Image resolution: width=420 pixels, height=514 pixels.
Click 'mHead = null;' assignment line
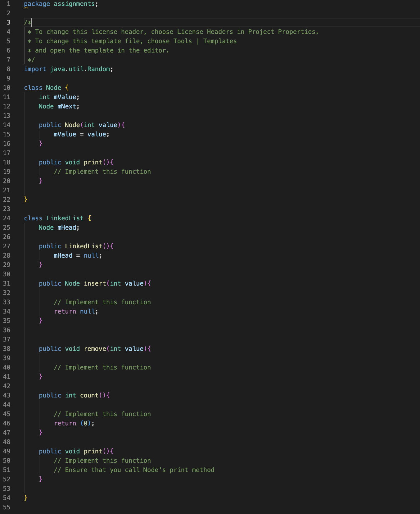(x=78, y=255)
